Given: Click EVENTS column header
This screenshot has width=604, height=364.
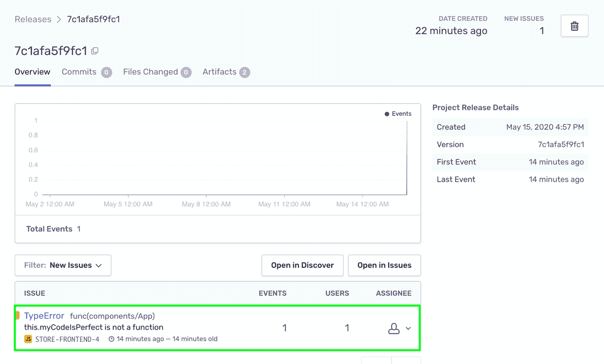Looking at the screenshot, I should 273,294.
